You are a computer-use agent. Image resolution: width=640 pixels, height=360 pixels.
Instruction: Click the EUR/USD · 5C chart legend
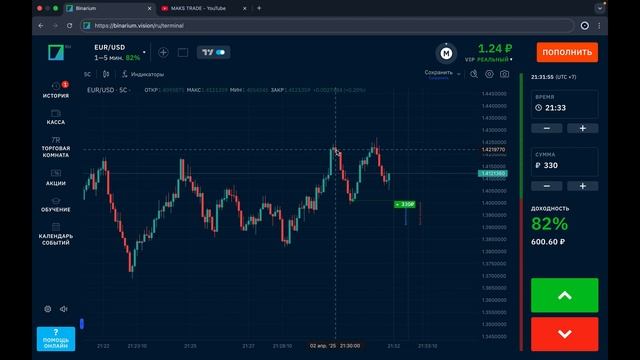107,90
